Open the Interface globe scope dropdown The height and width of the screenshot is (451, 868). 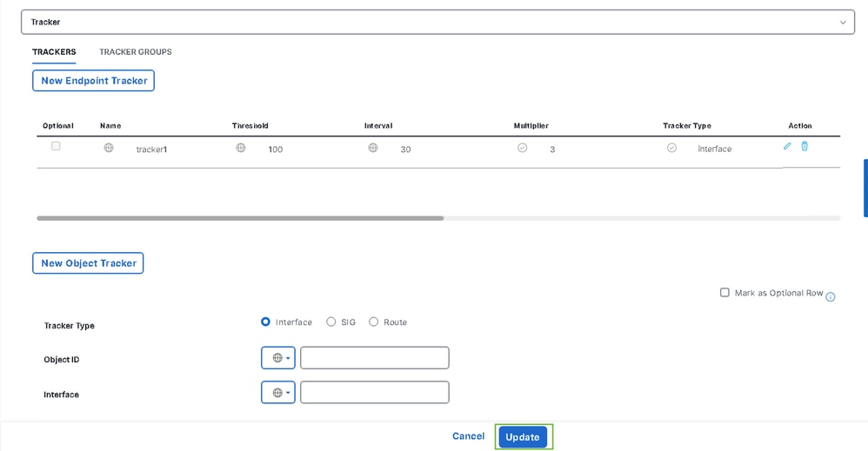[278, 392]
